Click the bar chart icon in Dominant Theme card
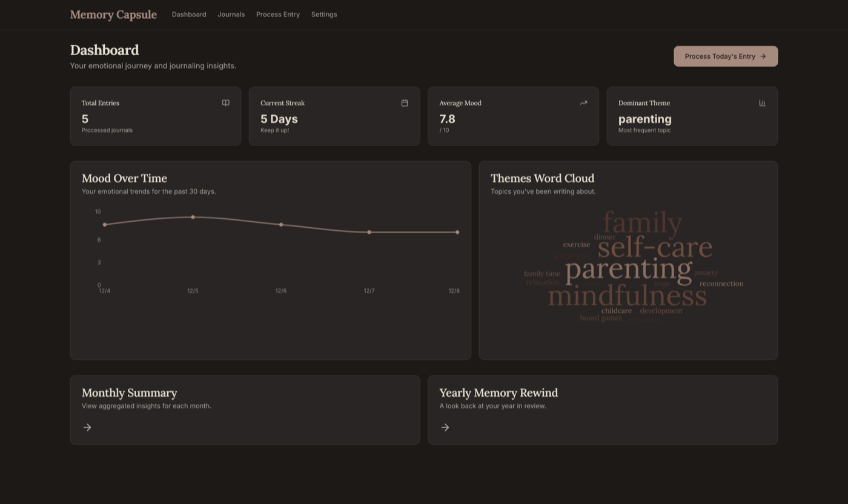The height and width of the screenshot is (504, 848). tap(762, 103)
